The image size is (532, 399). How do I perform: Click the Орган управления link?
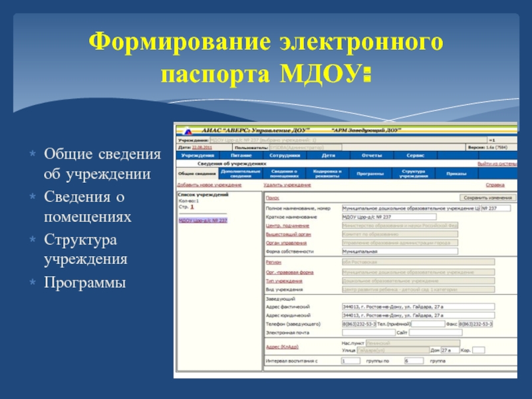coord(287,243)
